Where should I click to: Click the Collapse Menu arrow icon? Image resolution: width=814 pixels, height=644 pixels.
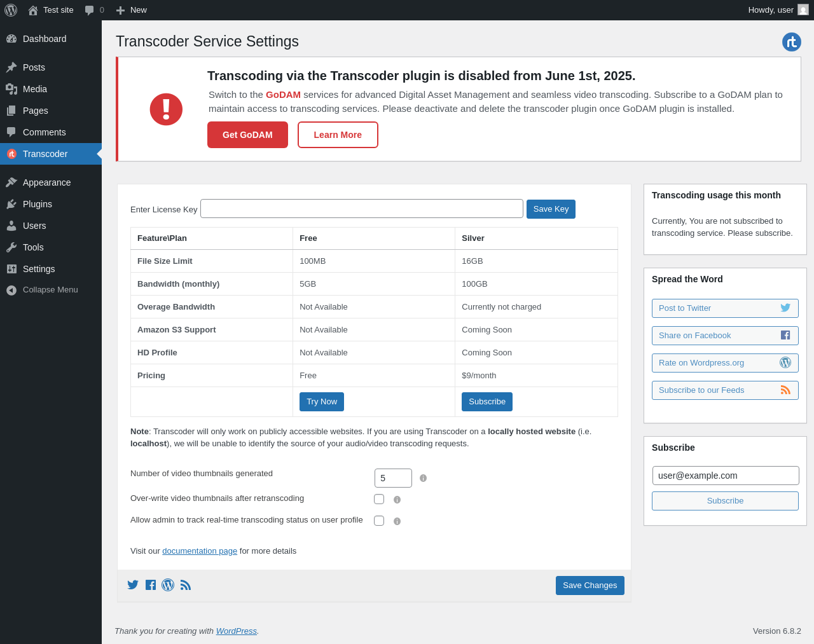[11, 290]
